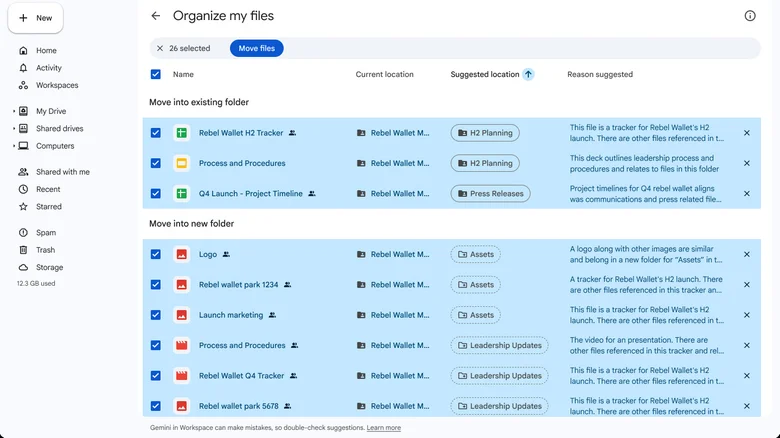This screenshot has width=780, height=438.
Task: Click the image icon for Rebel wallet park 1234
Action: point(182,285)
